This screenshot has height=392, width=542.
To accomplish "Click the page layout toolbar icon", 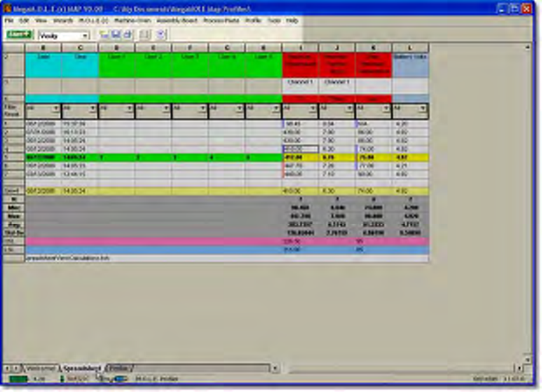I will pos(145,34).
